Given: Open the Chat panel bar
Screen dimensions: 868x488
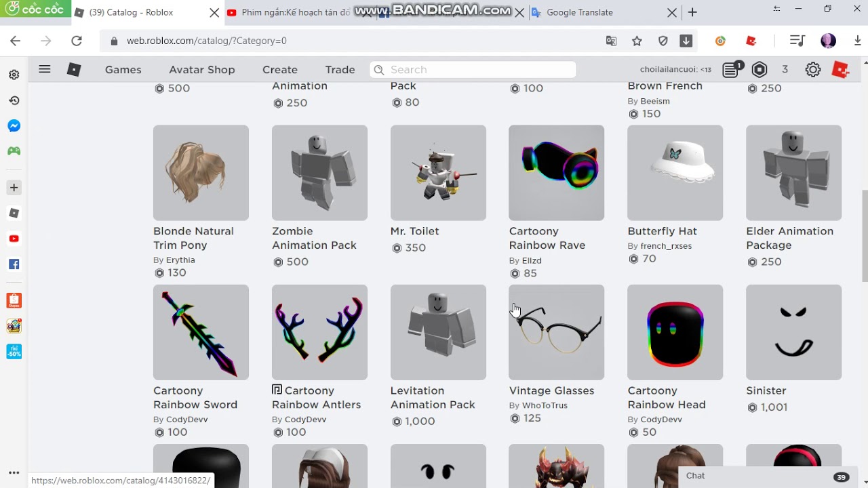Looking at the screenshot, I should tap(768, 476).
